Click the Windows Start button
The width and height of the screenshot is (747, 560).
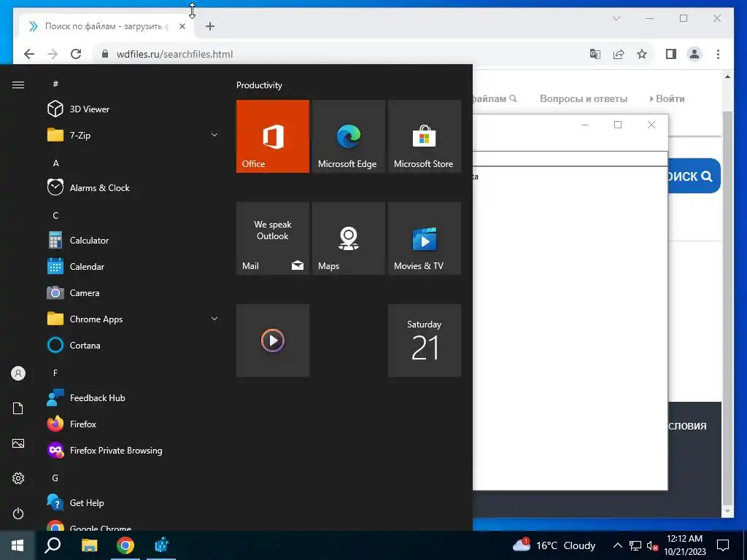[18, 545]
